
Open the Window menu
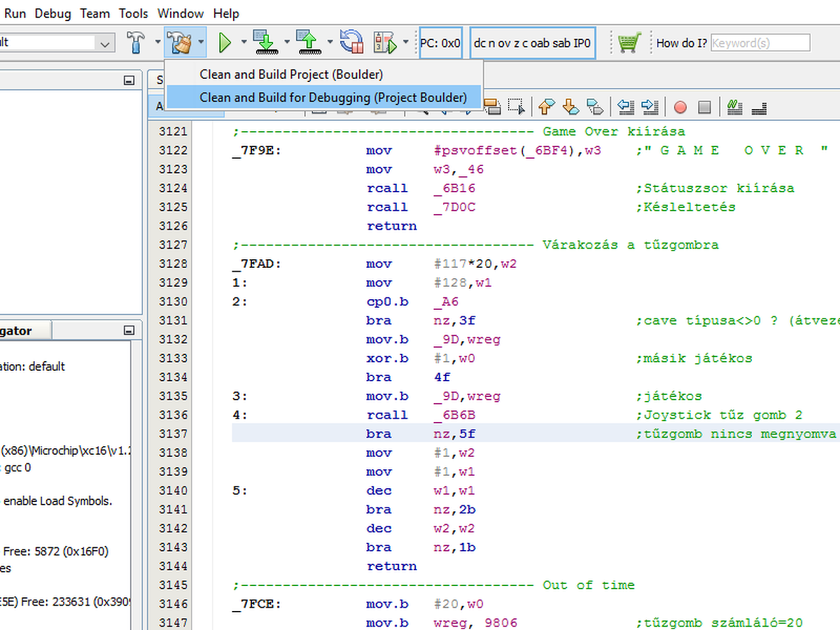tap(180, 13)
